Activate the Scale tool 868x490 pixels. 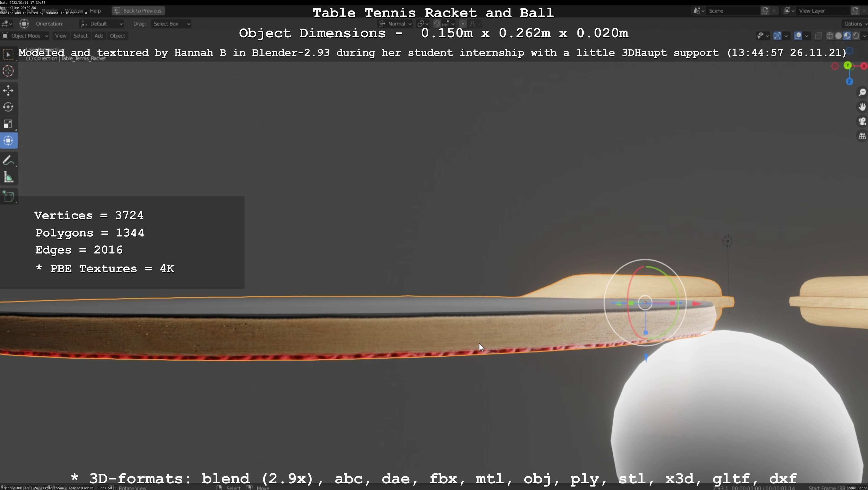(x=8, y=124)
